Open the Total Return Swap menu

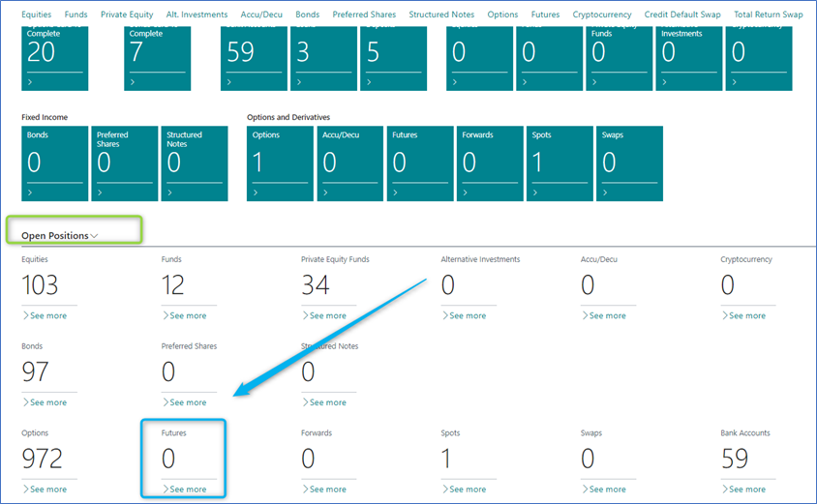(768, 15)
